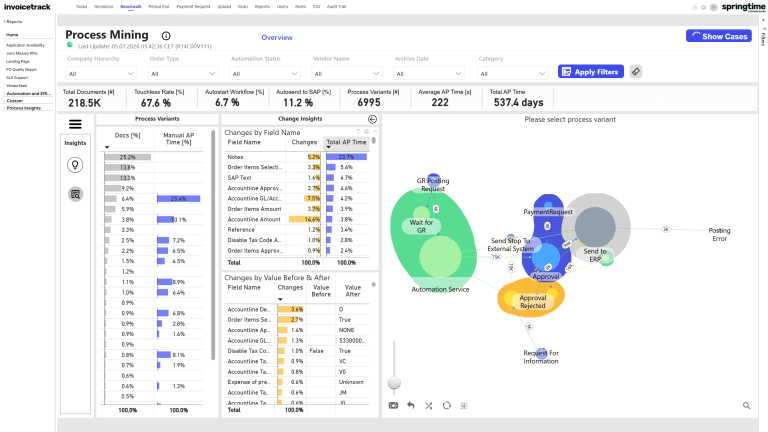Click the Process Variants vertical scrollbar
This screenshot has width=768, height=432.
click(213, 245)
